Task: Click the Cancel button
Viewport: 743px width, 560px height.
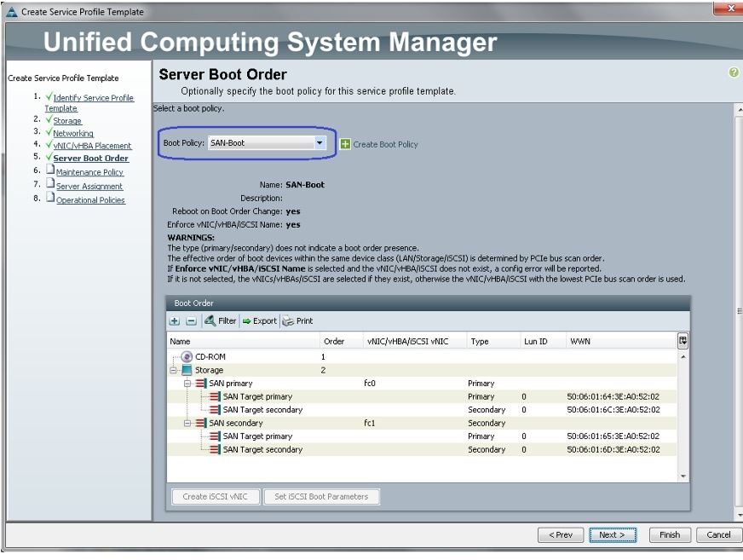Action: coord(719,535)
